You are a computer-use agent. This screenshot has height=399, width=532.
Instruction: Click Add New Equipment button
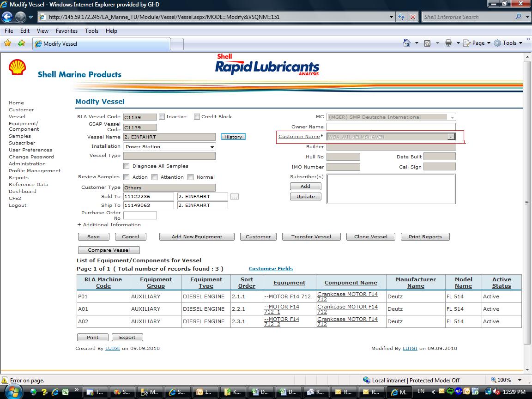[x=197, y=237]
